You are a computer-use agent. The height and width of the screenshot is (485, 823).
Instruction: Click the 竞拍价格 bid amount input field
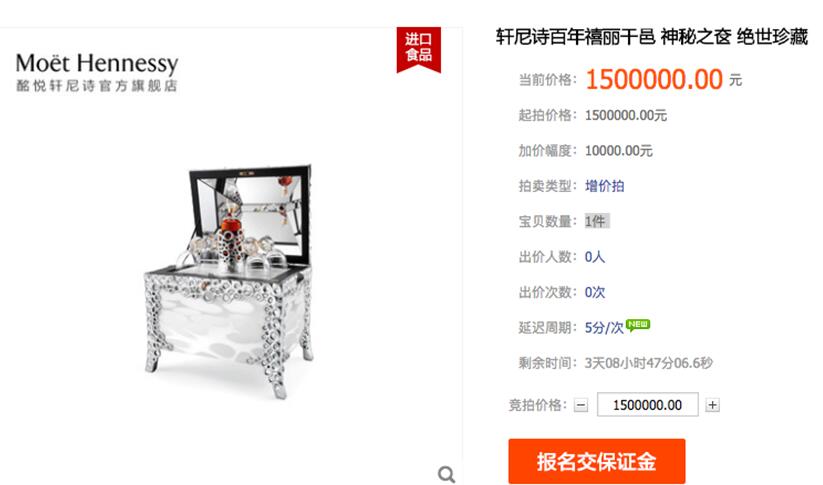[x=648, y=405]
